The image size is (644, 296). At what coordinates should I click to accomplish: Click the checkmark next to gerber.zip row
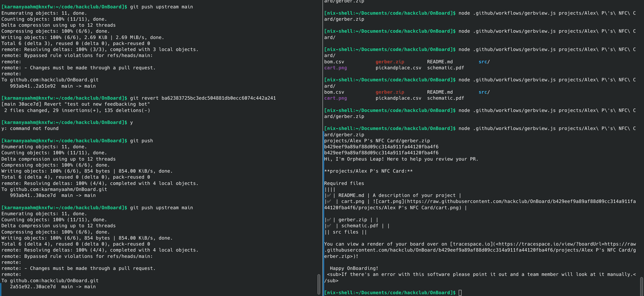329,220
